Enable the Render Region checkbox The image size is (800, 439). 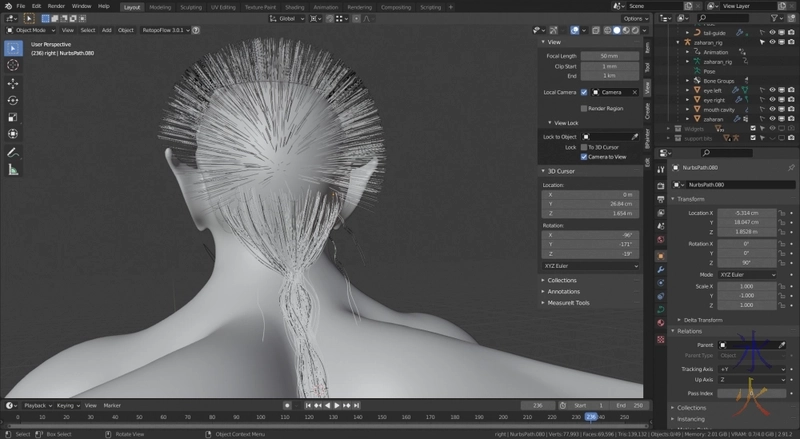[584, 108]
